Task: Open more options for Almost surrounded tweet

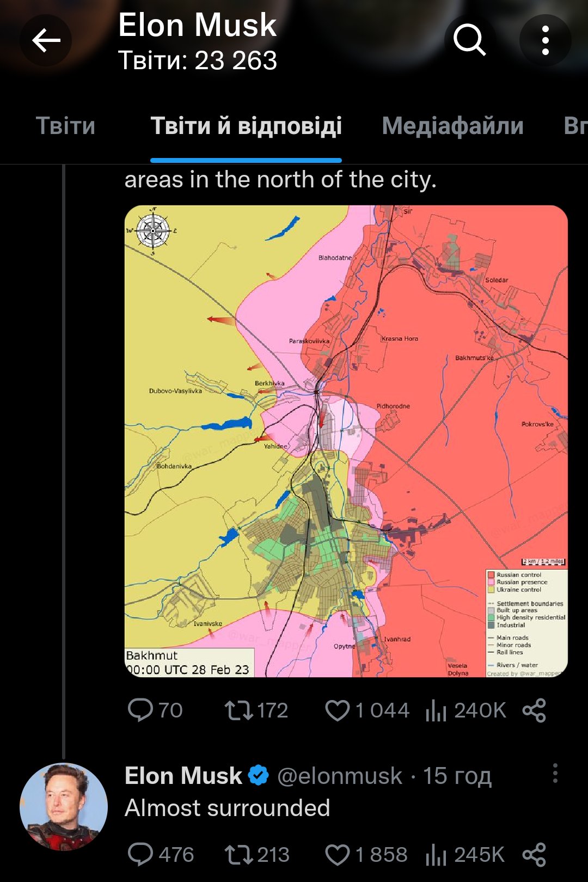Action: tap(555, 774)
